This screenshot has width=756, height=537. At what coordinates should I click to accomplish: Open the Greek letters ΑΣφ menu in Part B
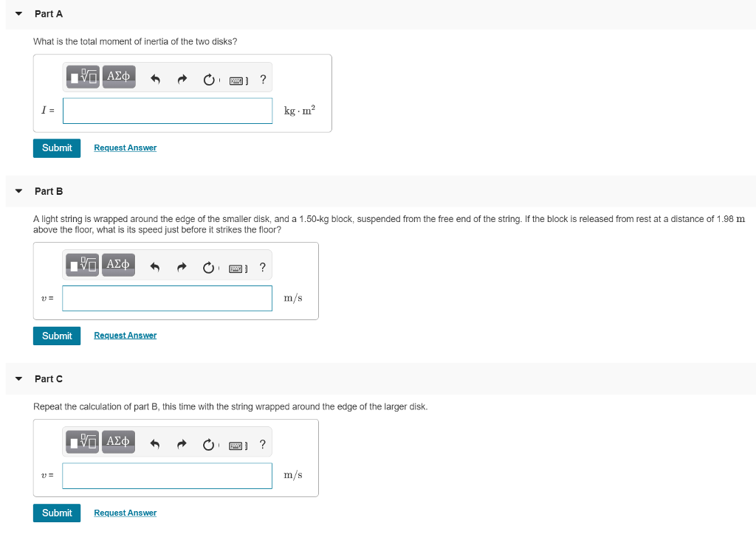[x=118, y=264]
